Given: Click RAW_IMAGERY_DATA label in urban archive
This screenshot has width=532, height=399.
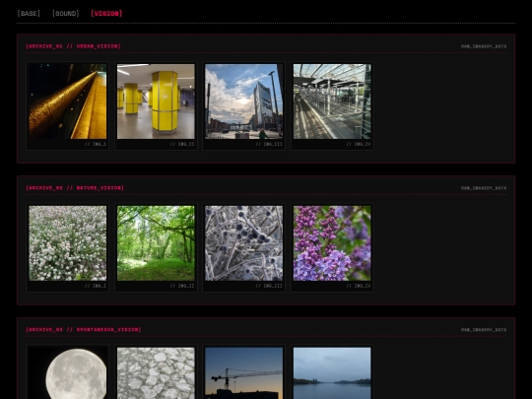Looking at the screenshot, I should point(484,46).
